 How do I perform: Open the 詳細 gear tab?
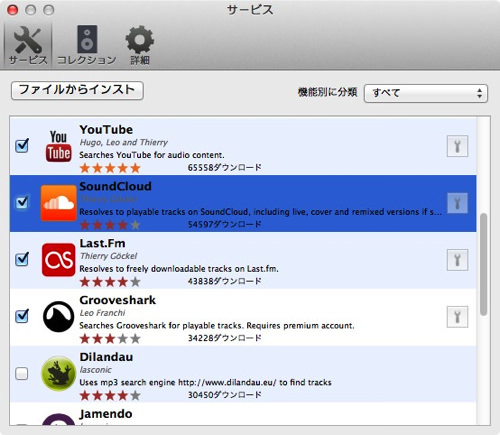coord(140,45)
